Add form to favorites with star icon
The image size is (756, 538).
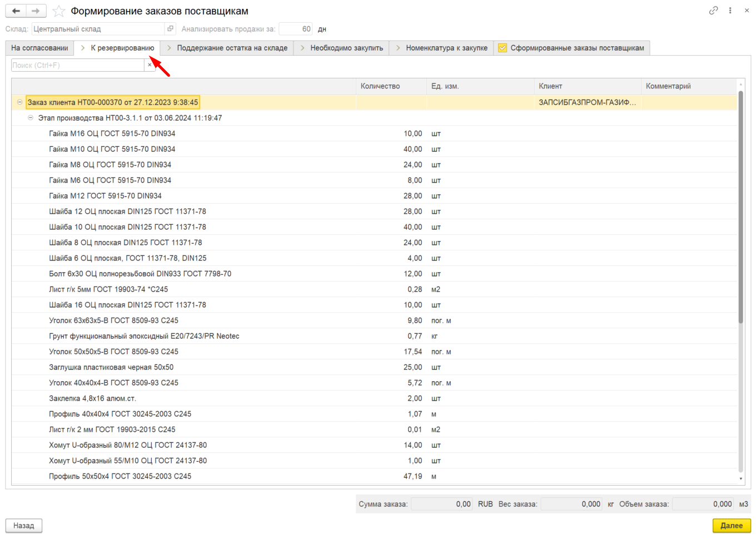[x=59, y=11]
